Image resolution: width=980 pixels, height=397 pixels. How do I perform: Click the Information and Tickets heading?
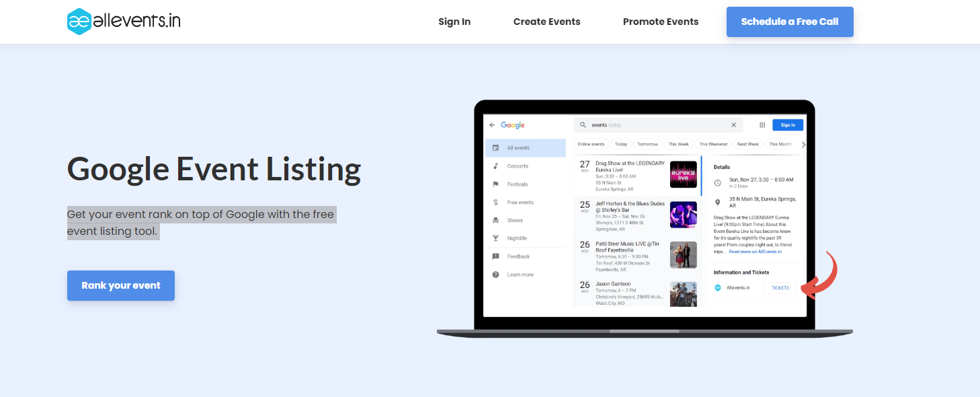click(741, 273)
